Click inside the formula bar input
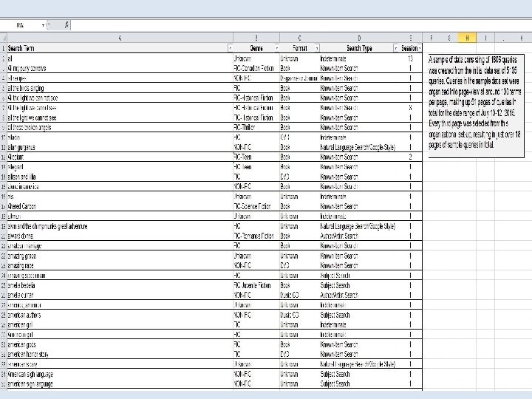 301,25
